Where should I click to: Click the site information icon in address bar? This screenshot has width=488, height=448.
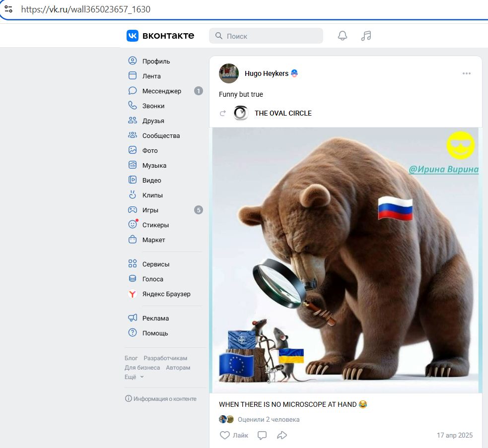point(8,9)
